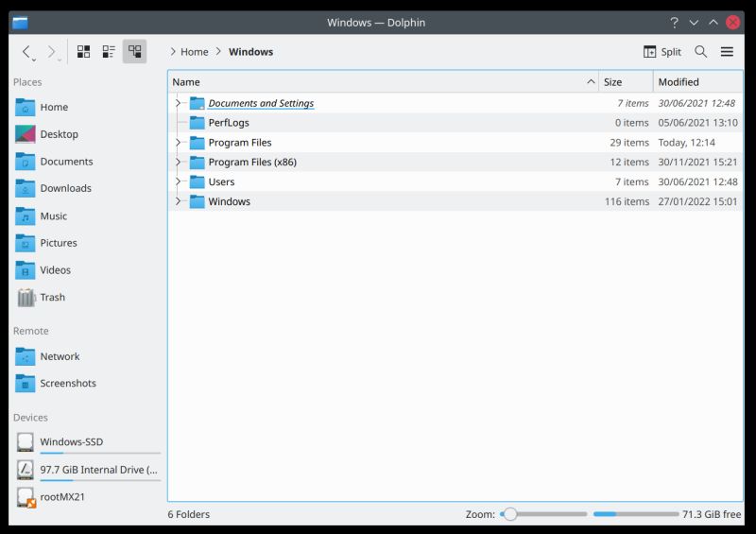Toggle Split view
Screen dimensions: 756x534
click(x=661, y=52)
